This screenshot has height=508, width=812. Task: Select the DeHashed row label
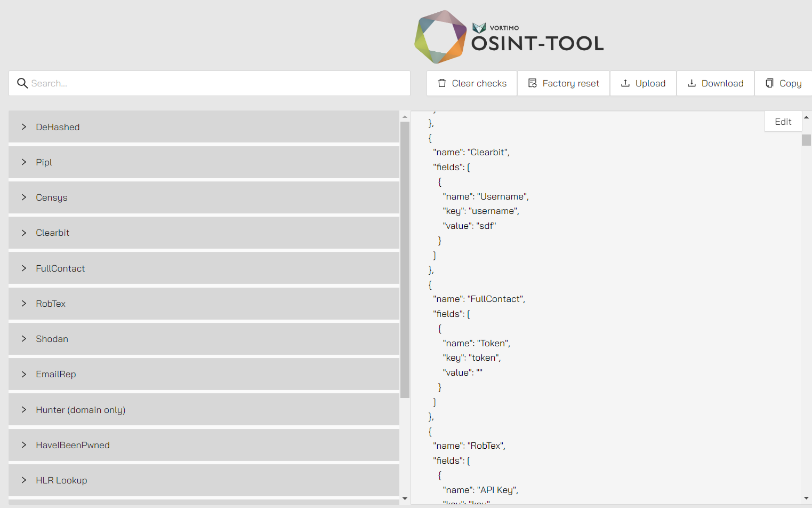pos(58,127)
